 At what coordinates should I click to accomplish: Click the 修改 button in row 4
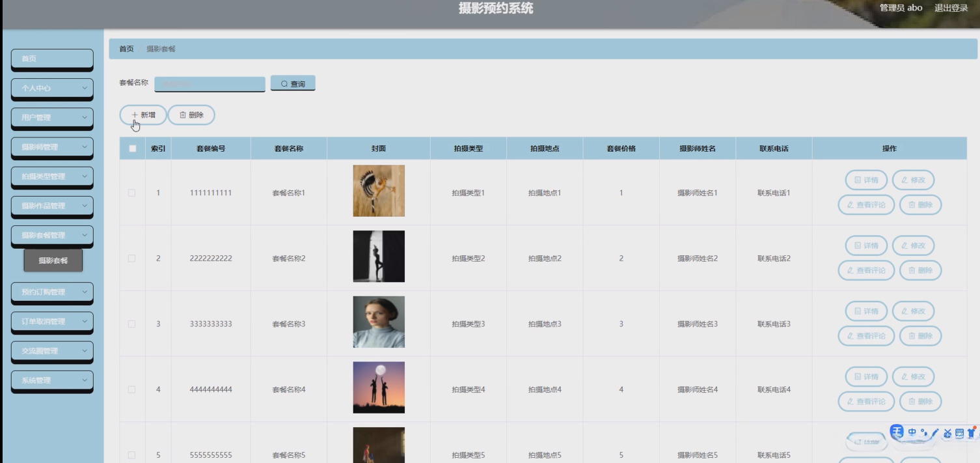click(913, 376)
